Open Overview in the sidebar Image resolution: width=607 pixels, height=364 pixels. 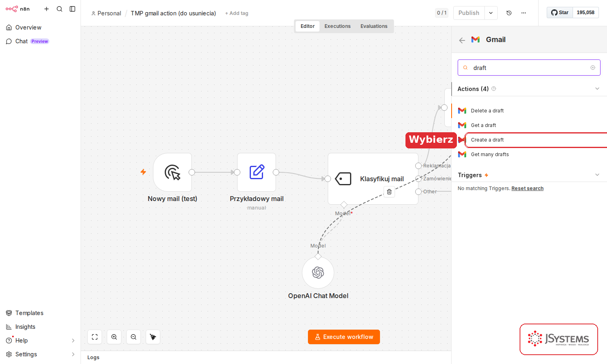(28, 28)
